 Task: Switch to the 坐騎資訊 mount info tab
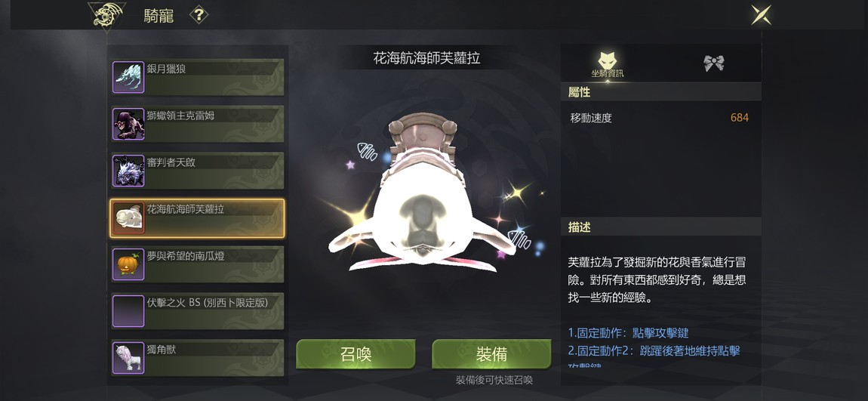(x=608, y=63)
